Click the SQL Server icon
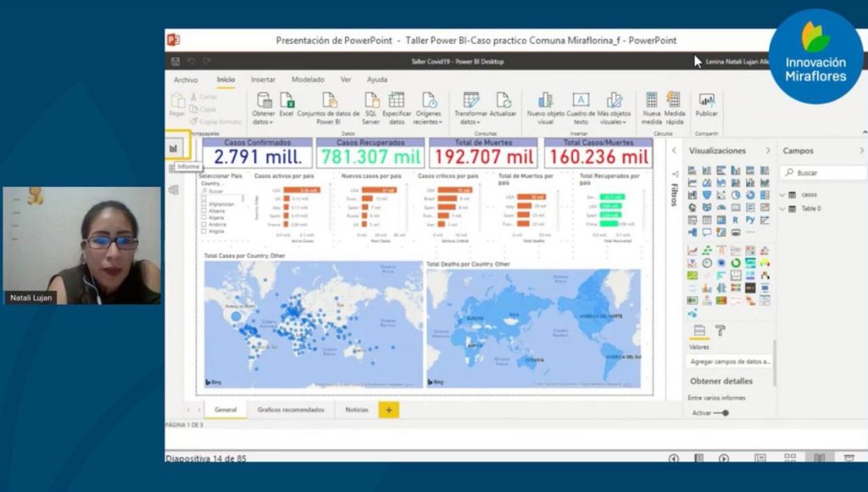Image resolution: width=868 pixels, height=492 pixels. (371, 100)
